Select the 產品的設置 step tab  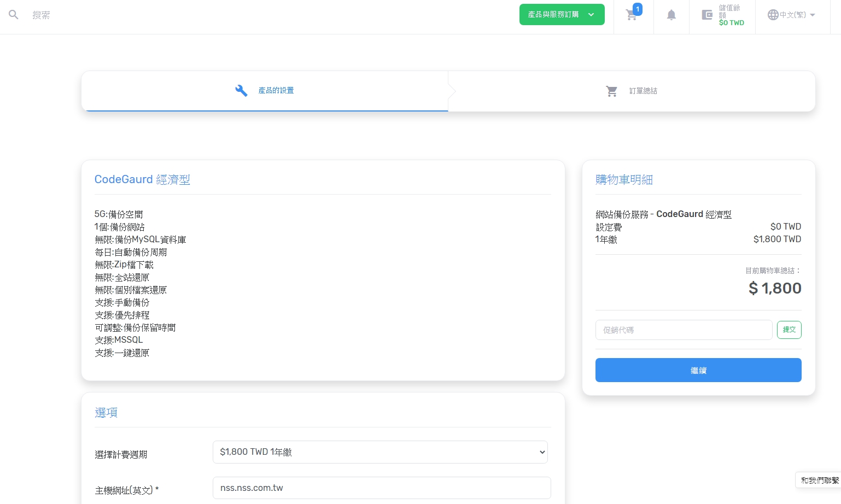[265, 91]
